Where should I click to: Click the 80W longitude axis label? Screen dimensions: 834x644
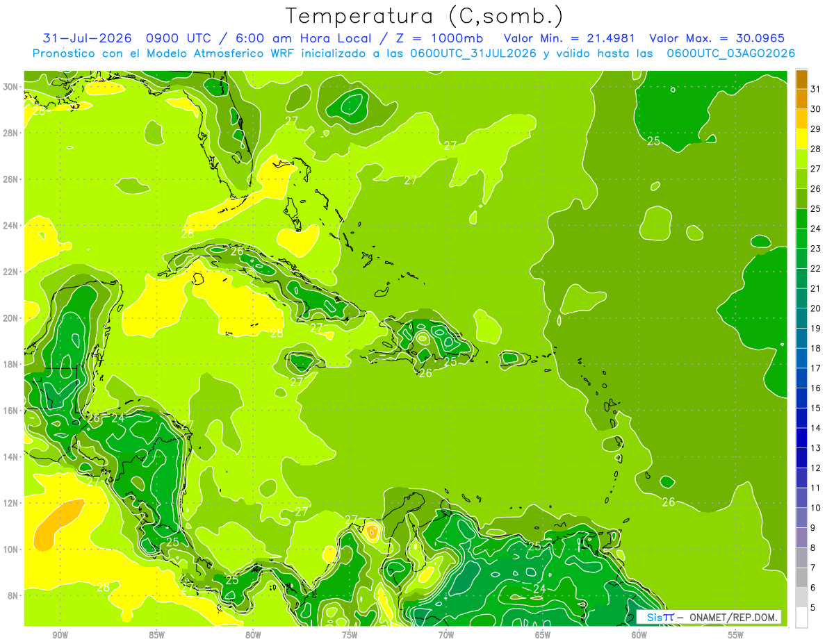tap(253, 634)
